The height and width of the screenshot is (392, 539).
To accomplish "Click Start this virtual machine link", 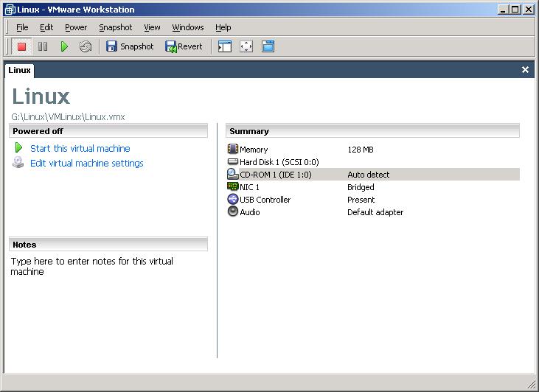I will tap(80, 148).
